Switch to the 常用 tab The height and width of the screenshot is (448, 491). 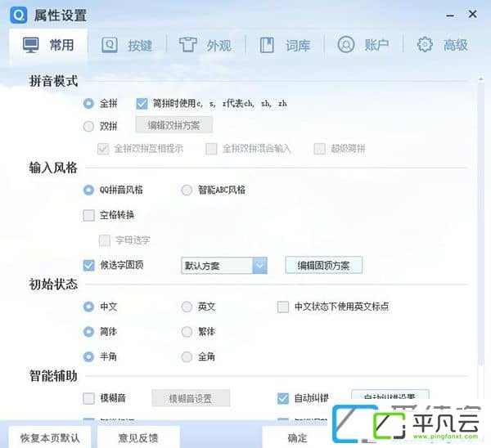tap(48, 45)
